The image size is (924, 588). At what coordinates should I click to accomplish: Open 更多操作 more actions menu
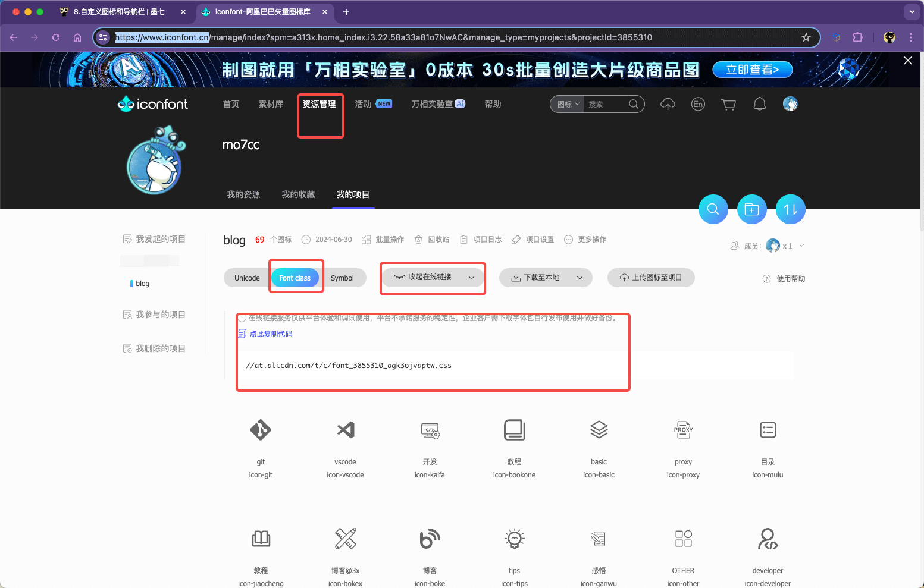tap(585, 240)
